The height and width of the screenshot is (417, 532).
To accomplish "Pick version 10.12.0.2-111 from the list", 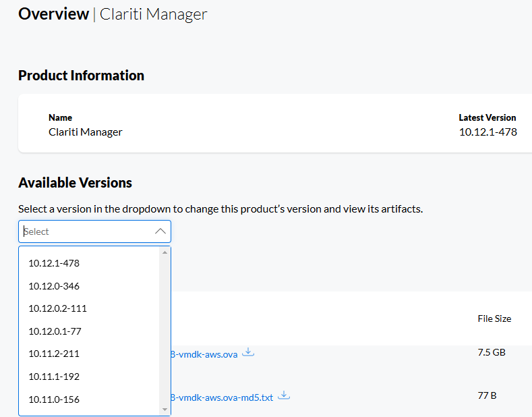I will point(57,308).
